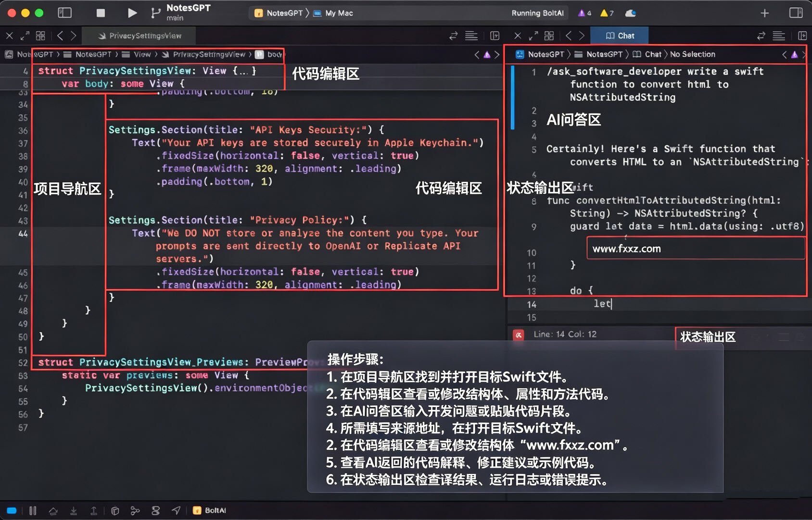Viewport: 812px width, 520px height.
Task: Expand the folded PrivacySettingsView struct ellipsis
Action: coord(244,71)
